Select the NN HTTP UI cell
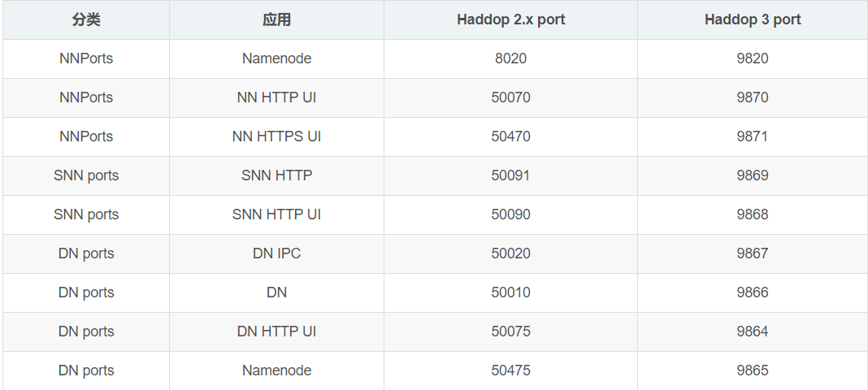Image resolution: width=868 pixels, height=390 pixels. (277, 97)
